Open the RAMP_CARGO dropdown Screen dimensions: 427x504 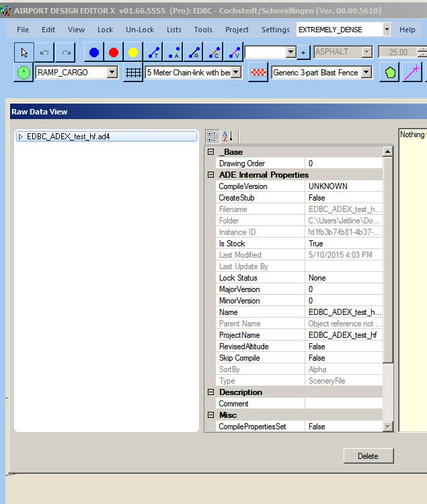click(x=112, y=73)
